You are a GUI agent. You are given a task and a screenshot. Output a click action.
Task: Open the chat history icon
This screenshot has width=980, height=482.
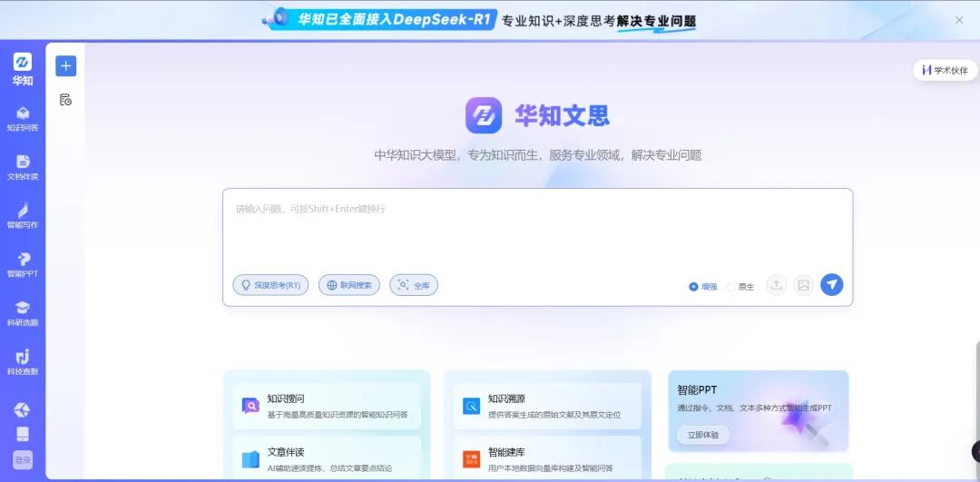(65, 100)
